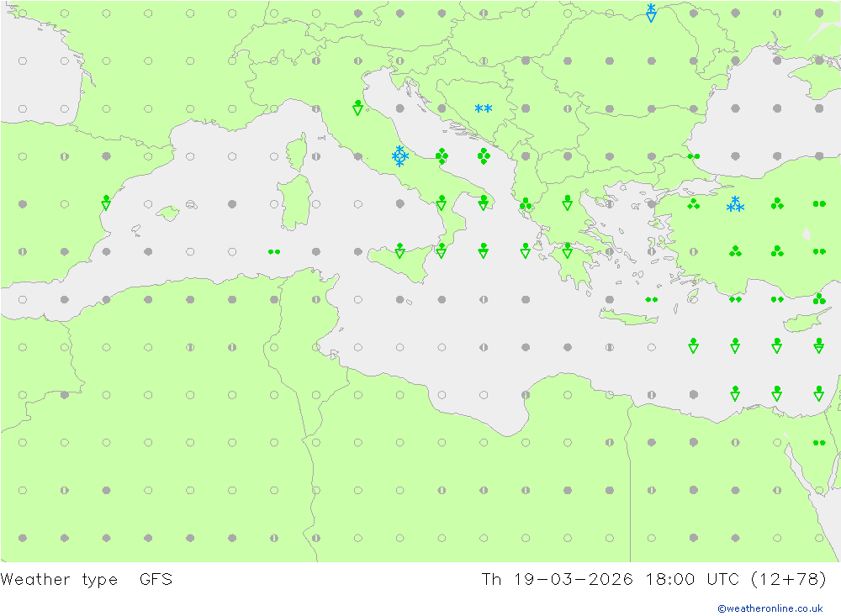
Task: Click the green three-dot rain symbol over Albania
Action: click(x=526, y=203)
